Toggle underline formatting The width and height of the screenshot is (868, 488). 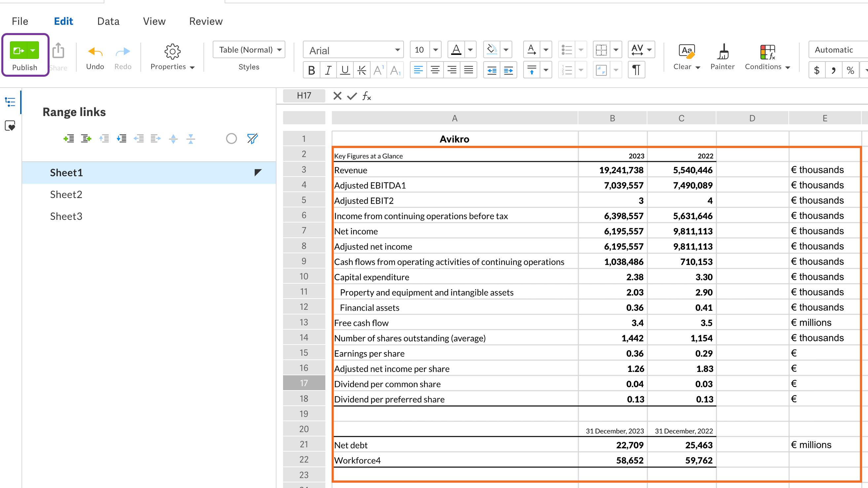click(x=345, y=70)
